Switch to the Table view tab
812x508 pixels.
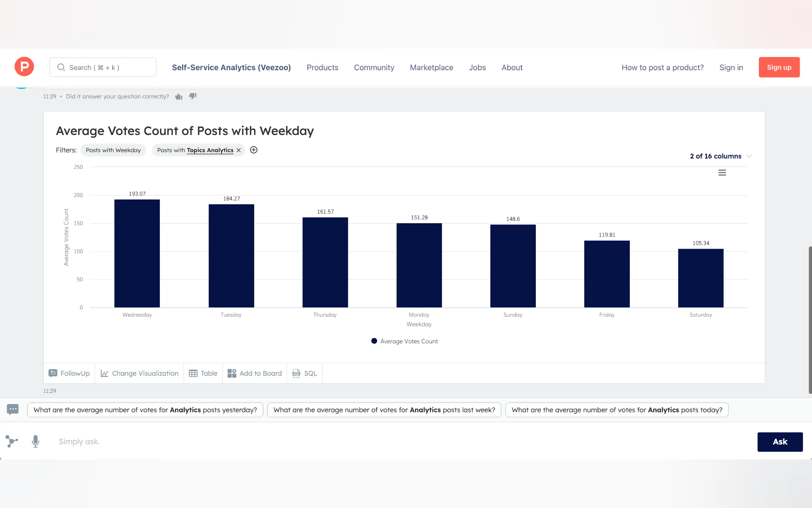[x=203, y=373]
